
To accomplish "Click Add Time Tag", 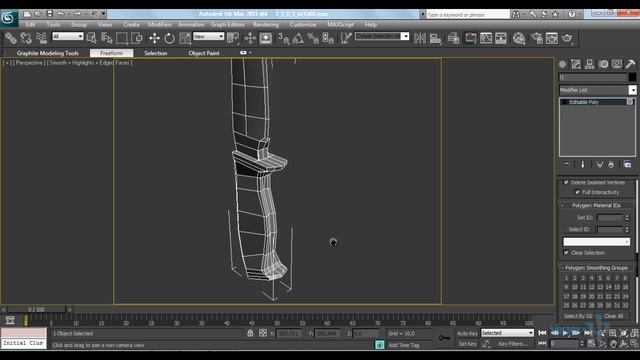I will pos(404,345).
